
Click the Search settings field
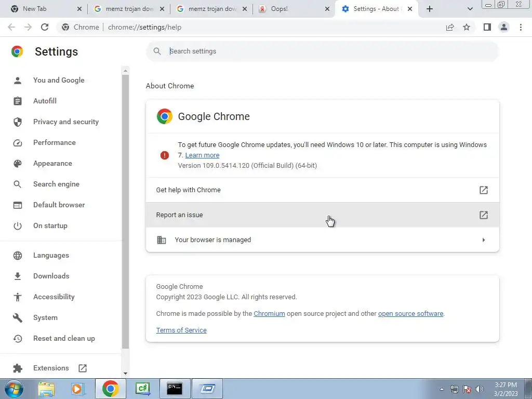tap(322, 51)
